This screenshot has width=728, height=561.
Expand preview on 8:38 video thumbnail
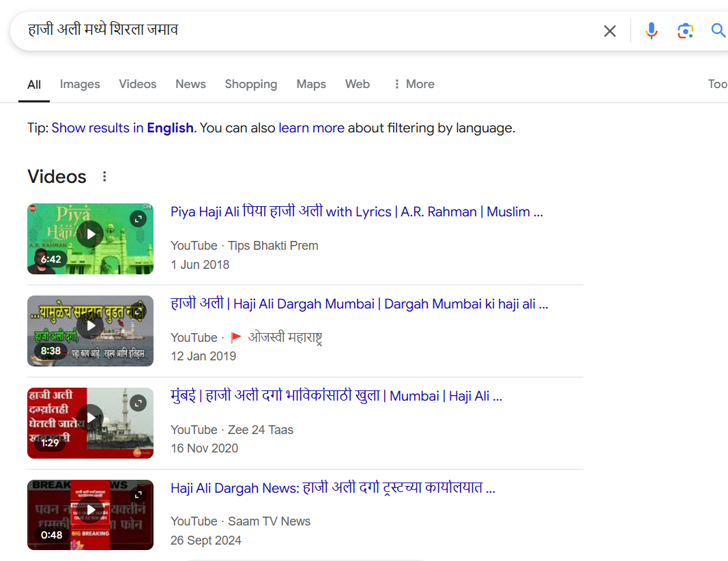coord(138,311)
